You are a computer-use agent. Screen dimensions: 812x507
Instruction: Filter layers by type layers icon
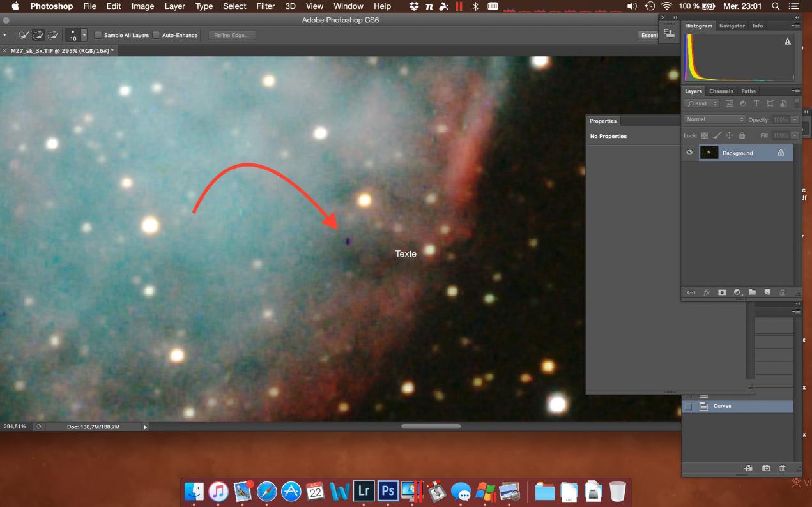(756, 103)
